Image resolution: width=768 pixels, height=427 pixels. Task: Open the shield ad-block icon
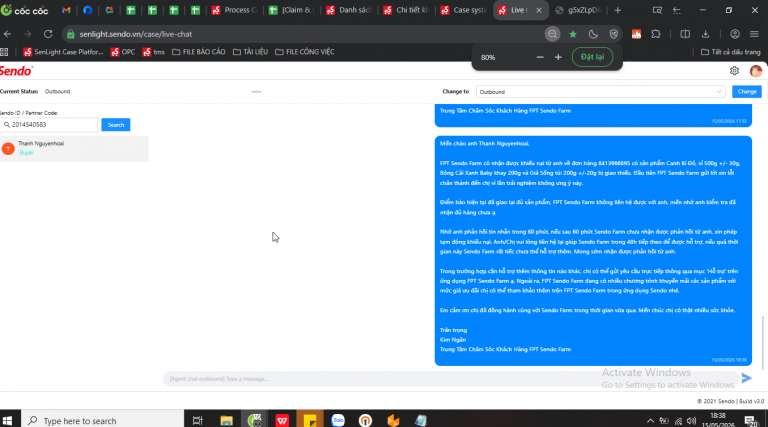[614, 34]
